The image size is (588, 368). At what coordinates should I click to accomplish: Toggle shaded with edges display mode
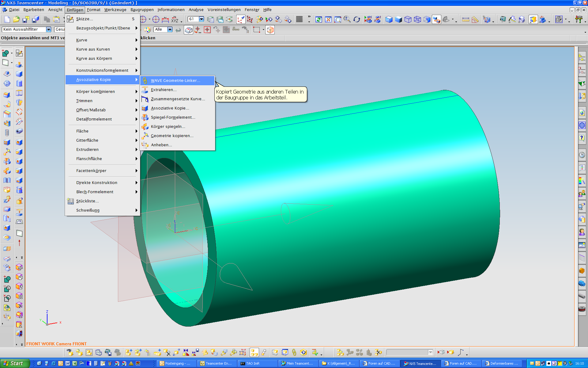coord(389,19)
